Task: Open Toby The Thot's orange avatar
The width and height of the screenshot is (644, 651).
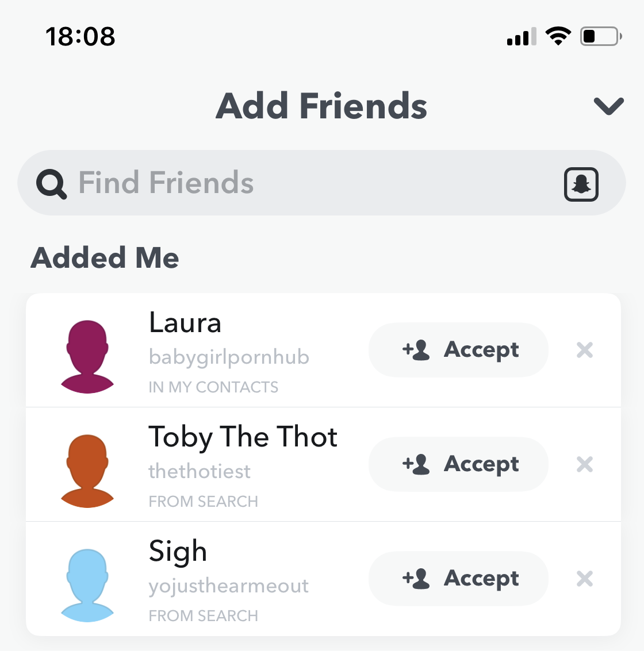Action: (87, 471)
